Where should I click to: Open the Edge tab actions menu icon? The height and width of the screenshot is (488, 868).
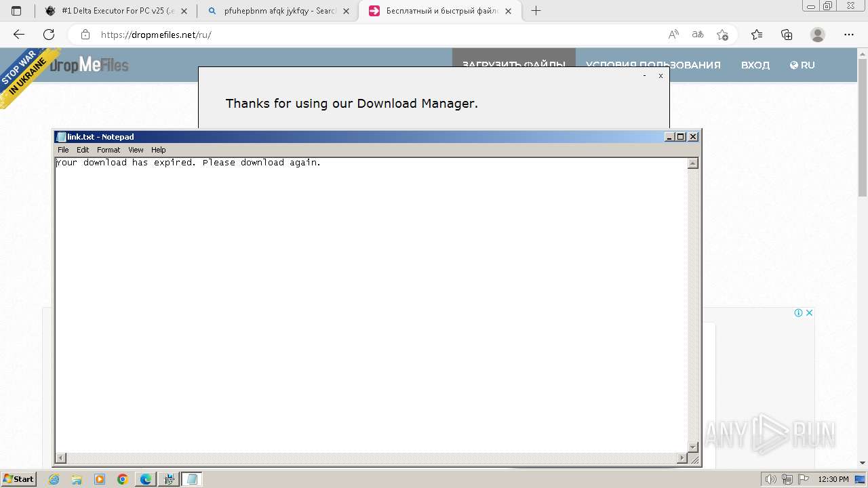[x=16, y=11]
